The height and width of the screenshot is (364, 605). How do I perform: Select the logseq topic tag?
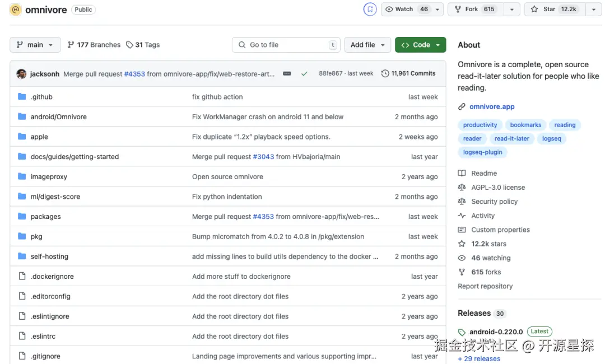point(551,138)
